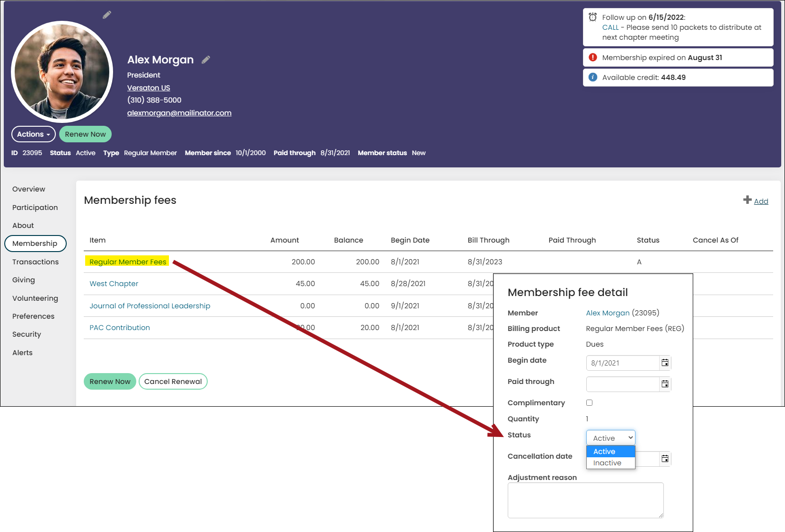This screenshot has height=532, width=785.
Task: Open the Overview tab
Action: [29, 189]
